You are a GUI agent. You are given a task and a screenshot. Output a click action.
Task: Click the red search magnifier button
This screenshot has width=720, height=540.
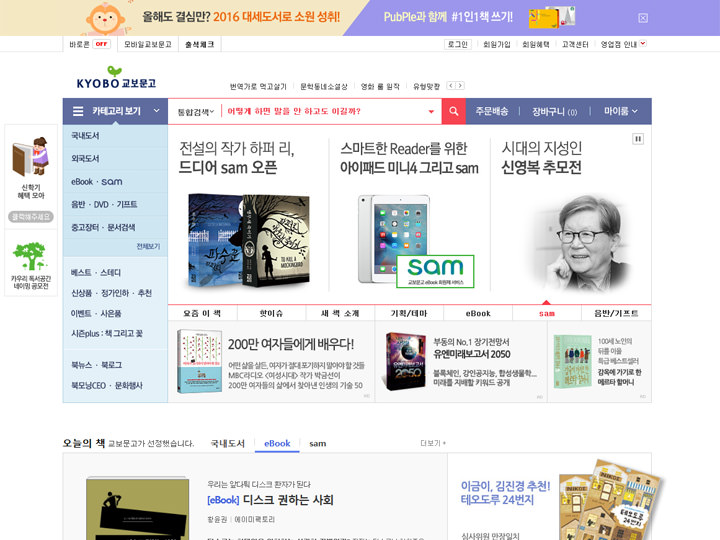pos(454,111)
